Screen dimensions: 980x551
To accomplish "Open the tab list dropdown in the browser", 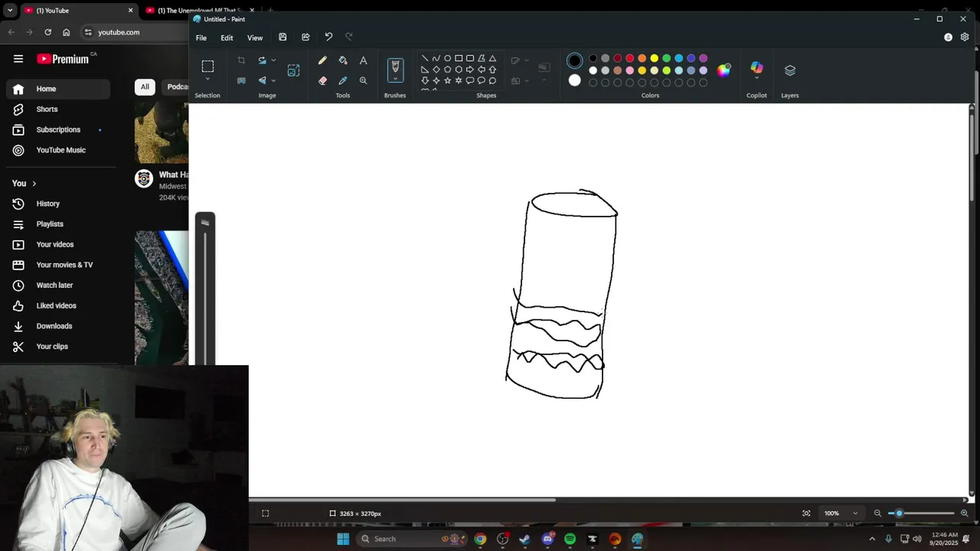I will (10, 11).
